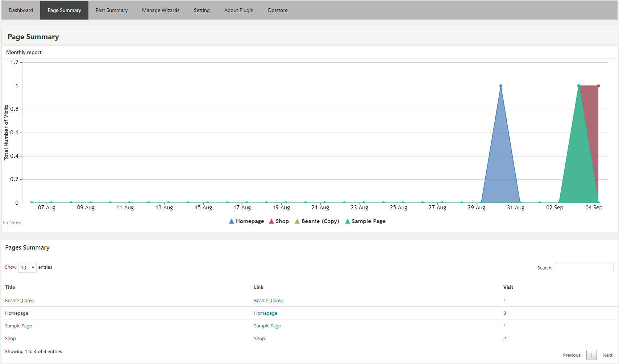The width and height of the screenshot is (619, 364).
Task: Go to Manage Wizards tab
Action: point(161,10)
